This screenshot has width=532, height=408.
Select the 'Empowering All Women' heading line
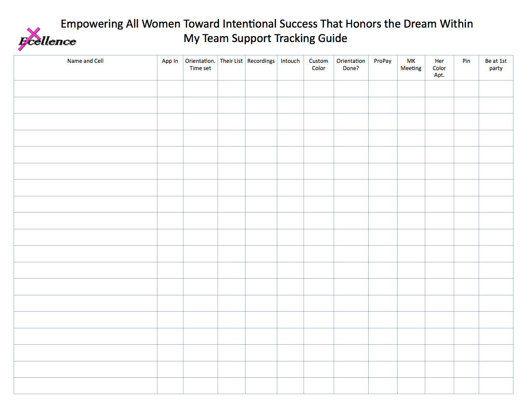click(x=267, y=24)
